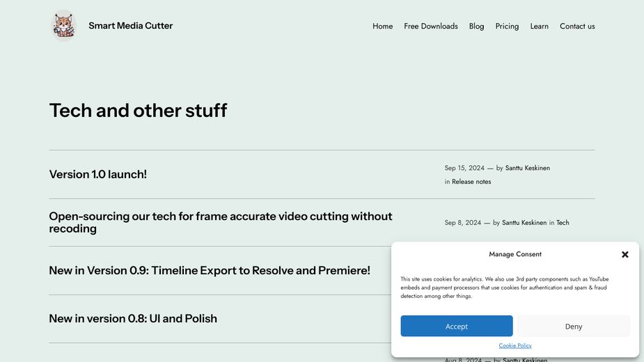Image resolution: width=644 pixels, height=362 pixels.
Task: Deny cookies in consent dialog
Action: tap(574, 326)
